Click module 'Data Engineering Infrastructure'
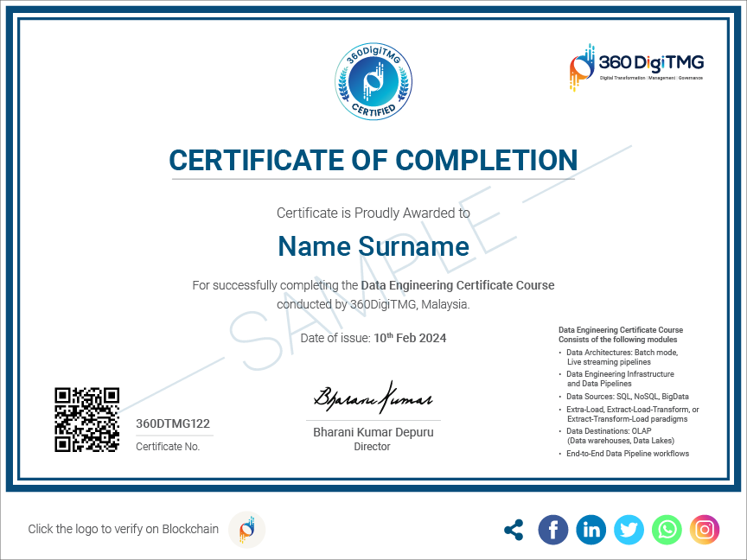The height and width of the screenshot is (560, 747). pos(620,374)
